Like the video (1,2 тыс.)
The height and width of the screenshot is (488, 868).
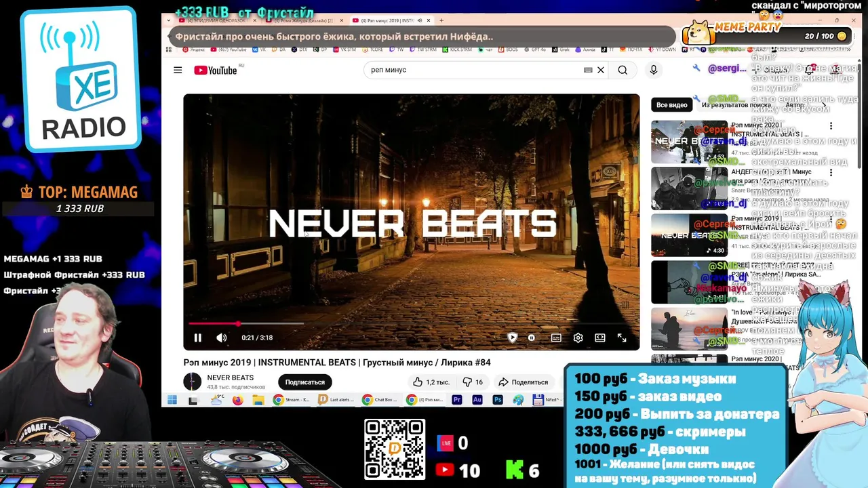(x=431, y=382)
